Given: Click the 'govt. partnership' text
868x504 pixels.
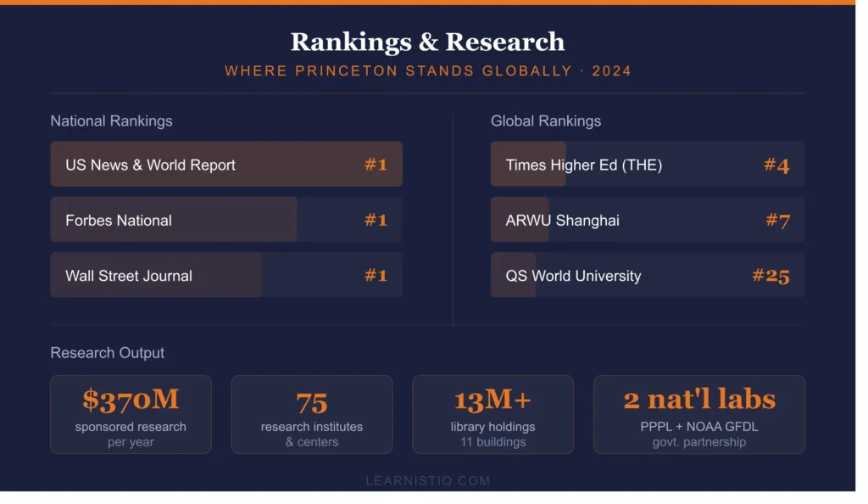Looking at the screenshot, I should [x=699, y=442].
